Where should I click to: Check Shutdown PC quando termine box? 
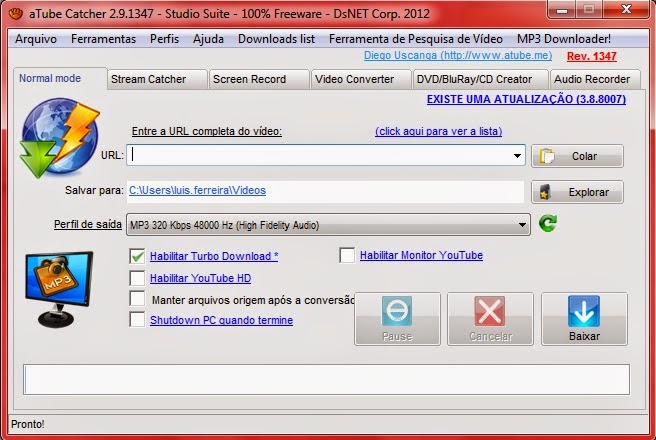click(x=137, y=319)
